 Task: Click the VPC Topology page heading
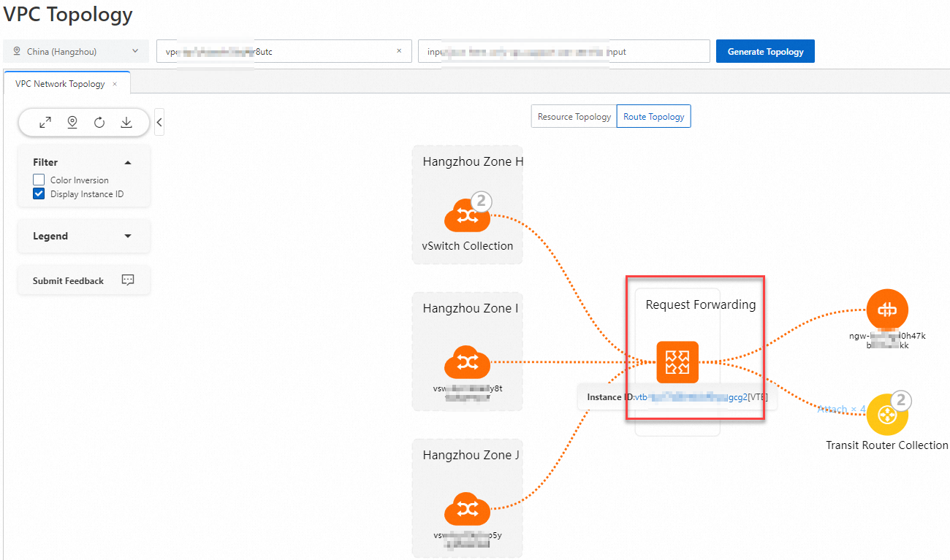click(68, 14)
